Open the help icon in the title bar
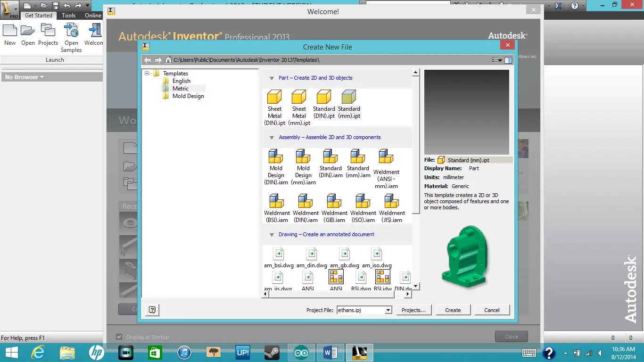Image resolution: width=644 pixels, height=362 pixels. (x=574, y=6)
